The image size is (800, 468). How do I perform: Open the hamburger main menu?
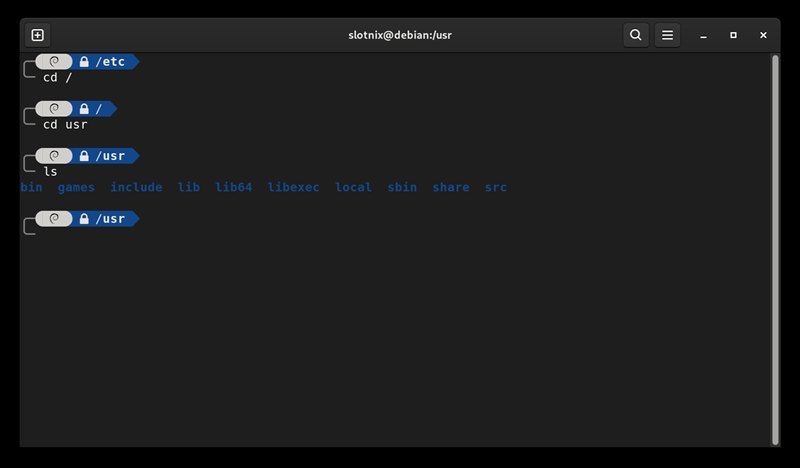click(x=667, y=35)
